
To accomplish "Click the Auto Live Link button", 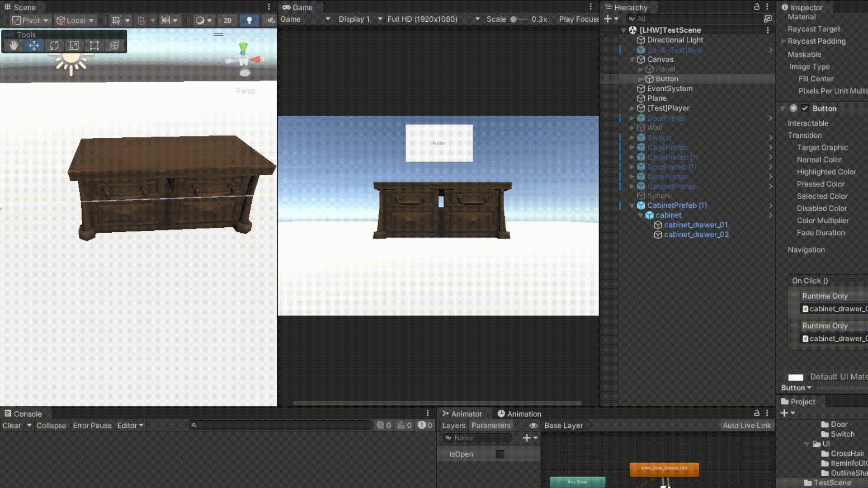I will (x=746, y=426).
